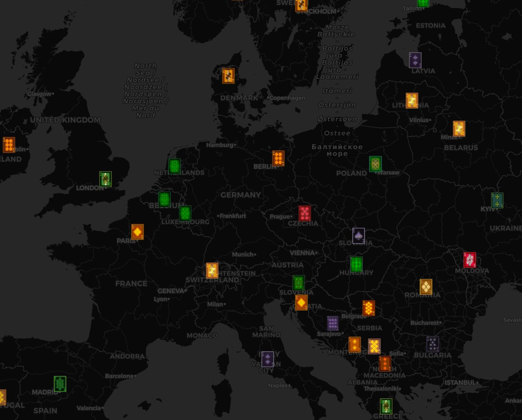The height and width of the screenshot is (420, 522).
Task: Select the green card near Warsaw
Action: 375,164
